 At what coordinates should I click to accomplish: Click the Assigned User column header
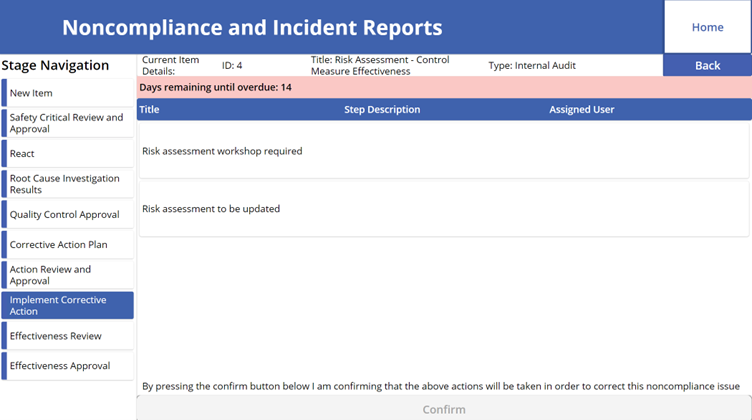pos(581,109)
